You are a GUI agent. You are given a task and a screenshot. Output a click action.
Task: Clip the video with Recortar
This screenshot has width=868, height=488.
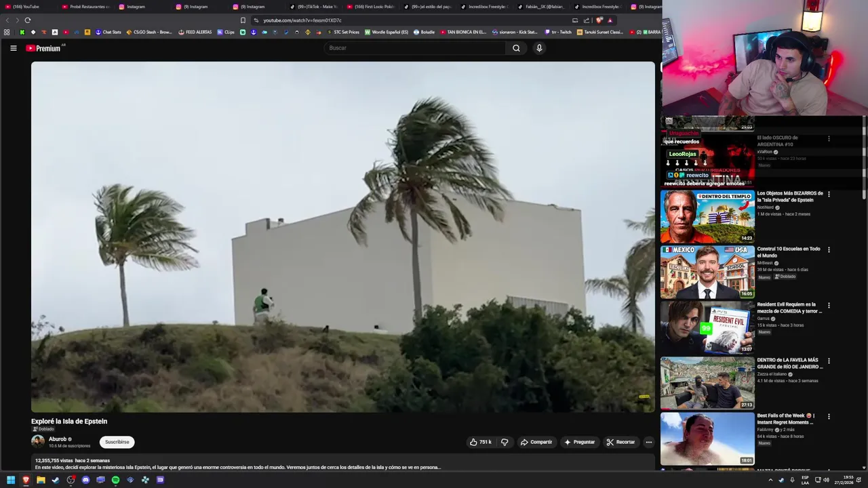(x=620, y=442)
